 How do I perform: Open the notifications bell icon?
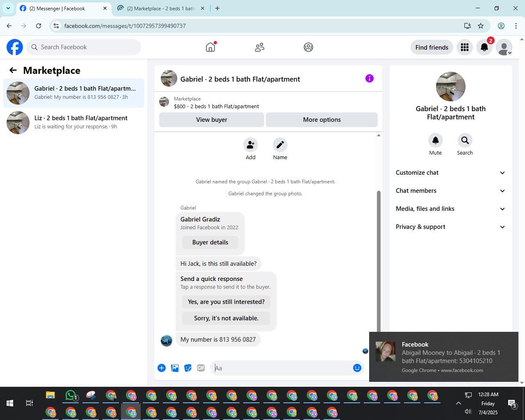click(484, 47)
